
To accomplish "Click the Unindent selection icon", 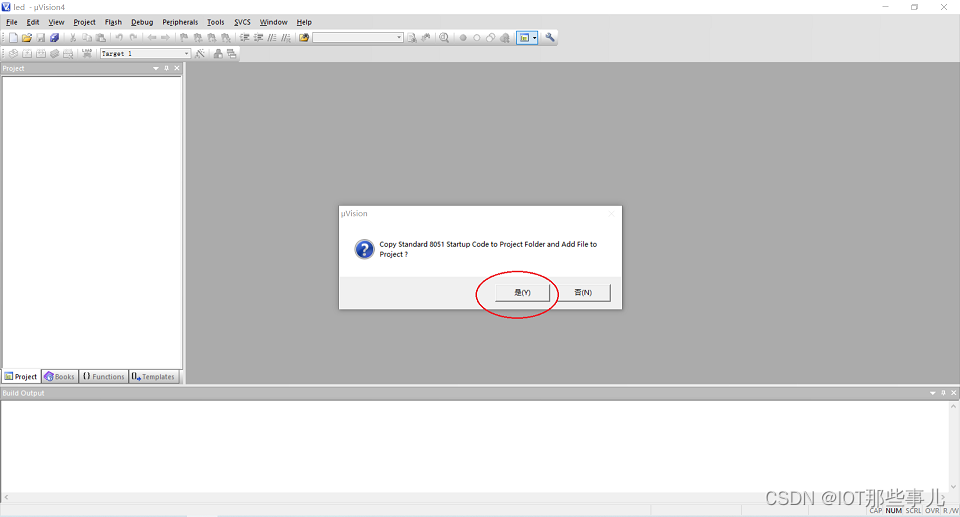I will 258,37.
